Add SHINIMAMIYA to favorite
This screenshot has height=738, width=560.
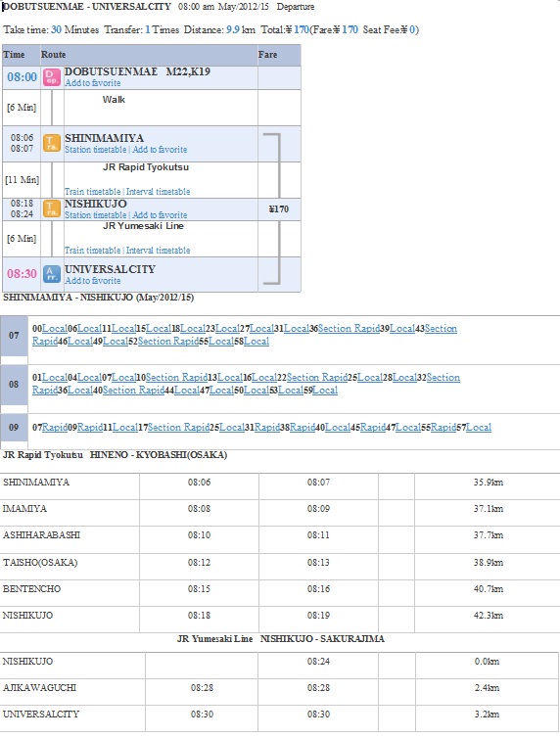[x=160, y=149]
